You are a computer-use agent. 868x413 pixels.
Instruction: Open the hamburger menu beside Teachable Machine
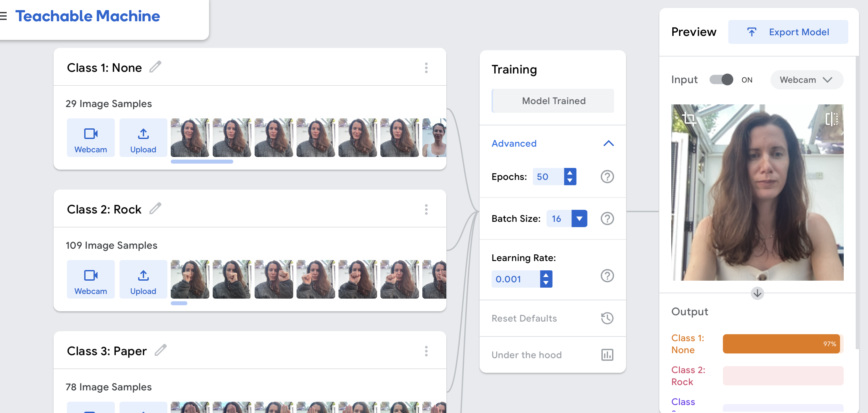[x=3, y=16]
